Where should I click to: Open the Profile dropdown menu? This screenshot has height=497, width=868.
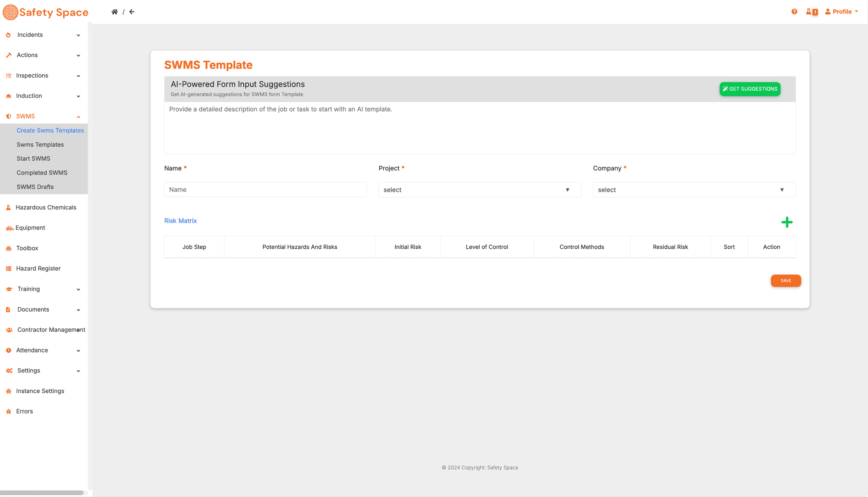point(842,12)
